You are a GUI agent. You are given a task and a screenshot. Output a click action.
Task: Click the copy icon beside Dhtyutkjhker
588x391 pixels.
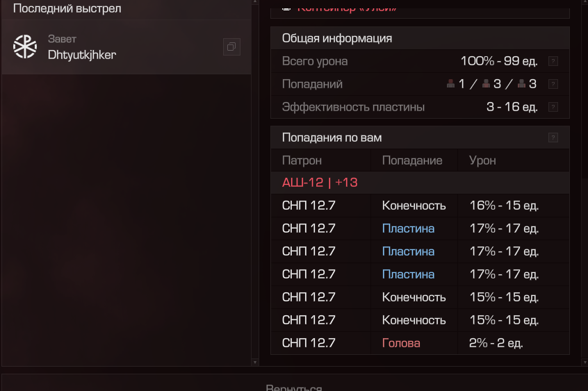[231, 47]
